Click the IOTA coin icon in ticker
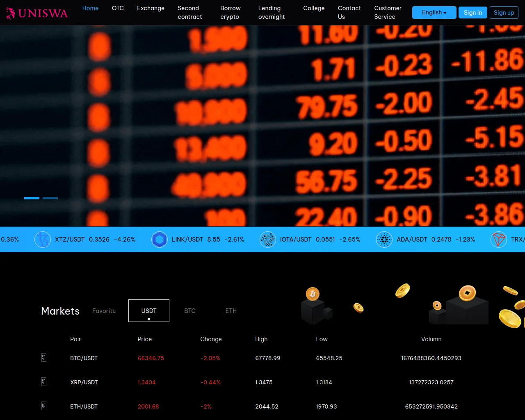The image size is (525, 420). pyautogui.click(x=268, y=240)
